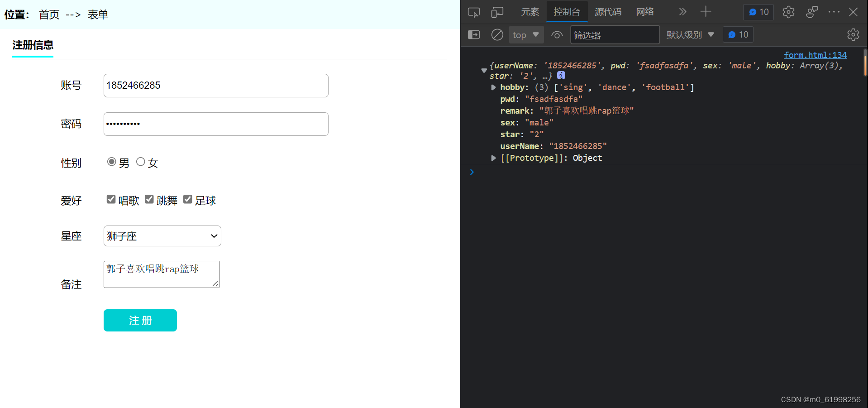Select the 女 radio button
The width and height of the screenshot is (868, 408).
click(141, 162)
